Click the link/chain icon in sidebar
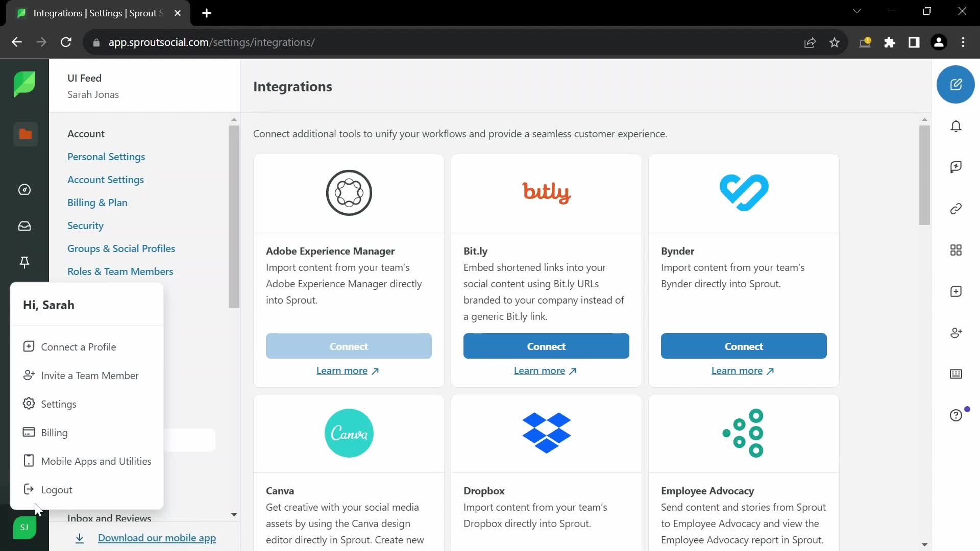 click(x=957, y=209)
